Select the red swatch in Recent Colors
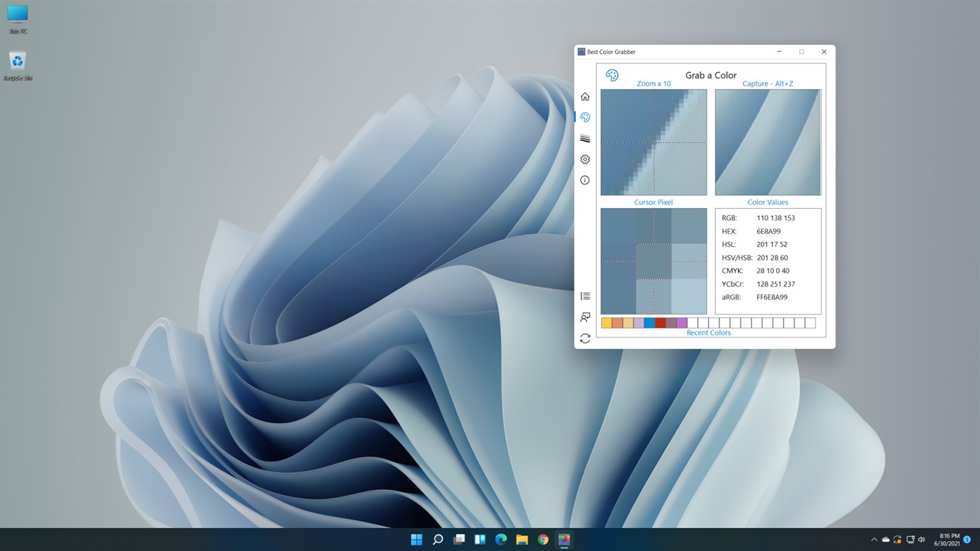 pos(661,322)
